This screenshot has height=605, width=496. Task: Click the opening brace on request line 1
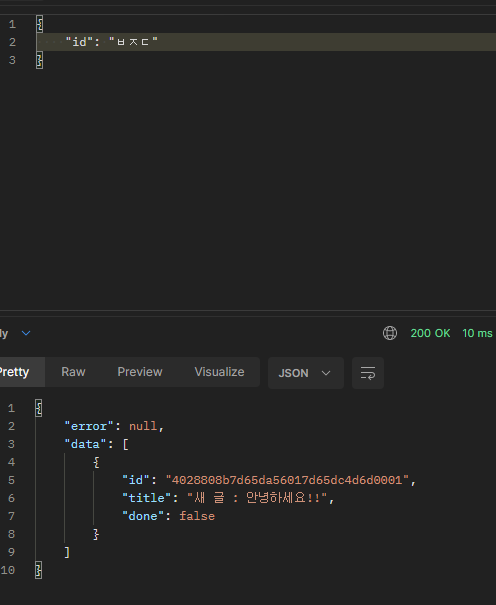tap(39, 24)
